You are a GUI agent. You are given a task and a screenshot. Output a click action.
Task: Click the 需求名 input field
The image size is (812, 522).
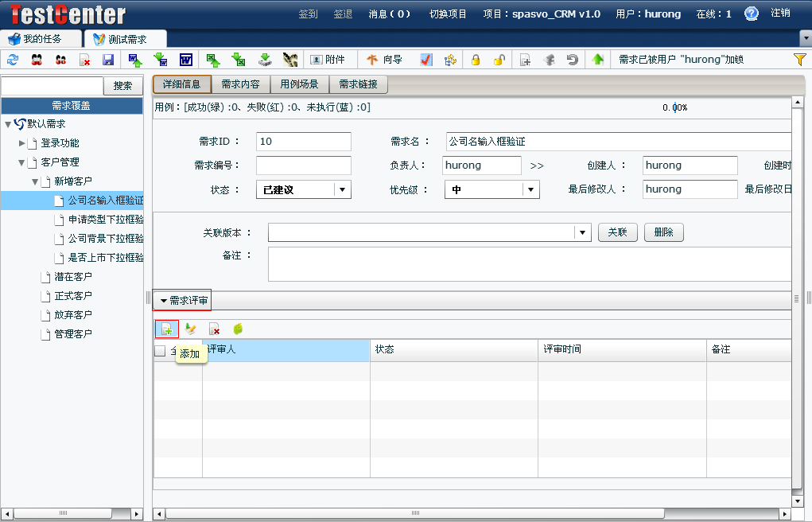618,142
